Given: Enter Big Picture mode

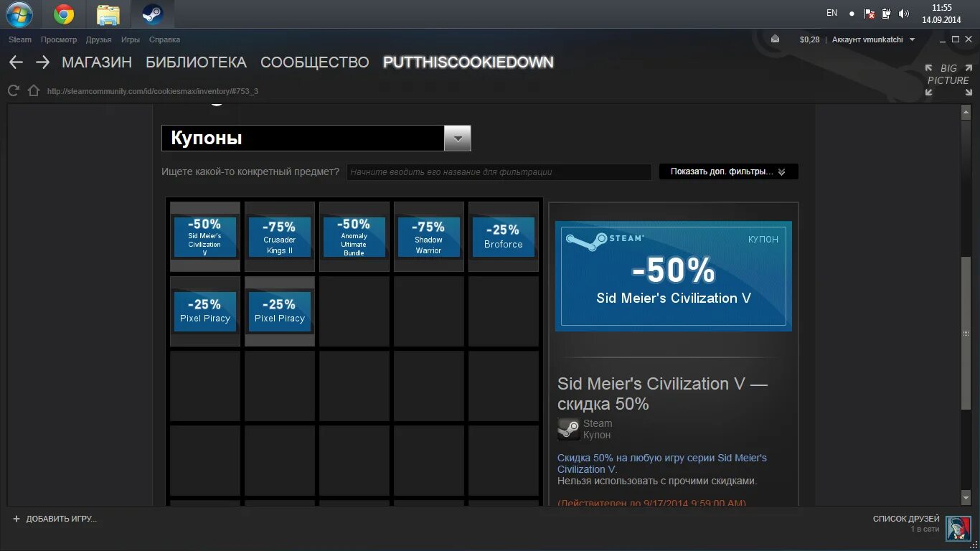Looking at the screenshot, I should pyautogui.click(x=948, y=80).
